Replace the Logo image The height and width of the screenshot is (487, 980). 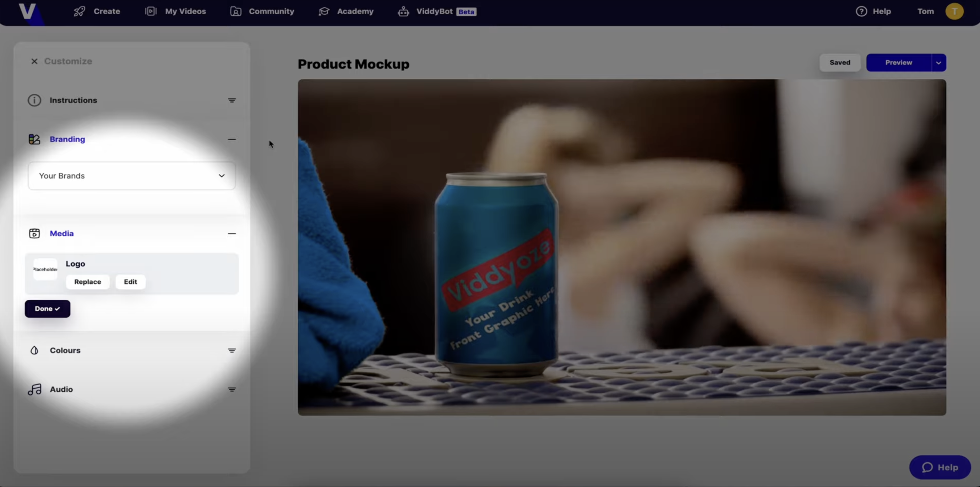pyautogui.click(x=87, y=282)
